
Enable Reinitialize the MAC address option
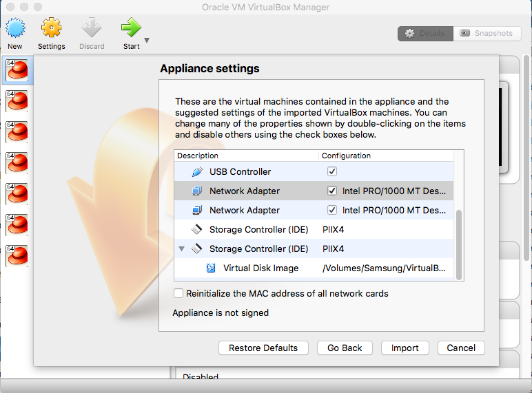(x=179, y=293)
